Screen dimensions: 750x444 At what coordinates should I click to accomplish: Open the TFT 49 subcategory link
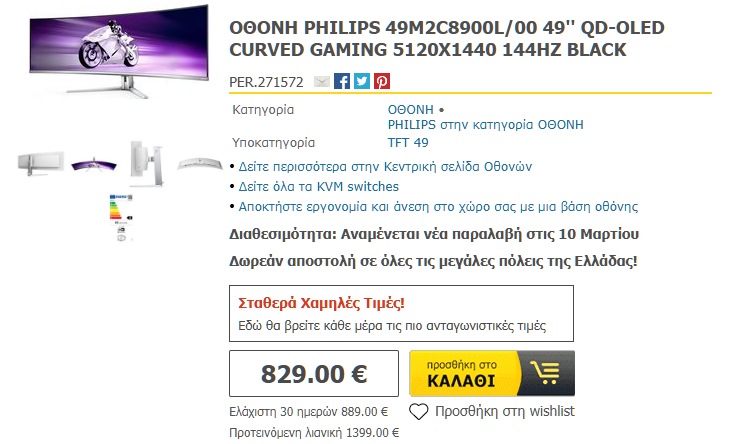[x=409, y=142]
